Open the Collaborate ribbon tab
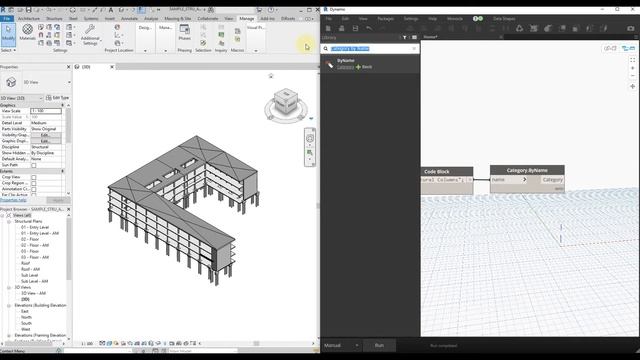Screen dimensions: 640x360 point(208,19)
